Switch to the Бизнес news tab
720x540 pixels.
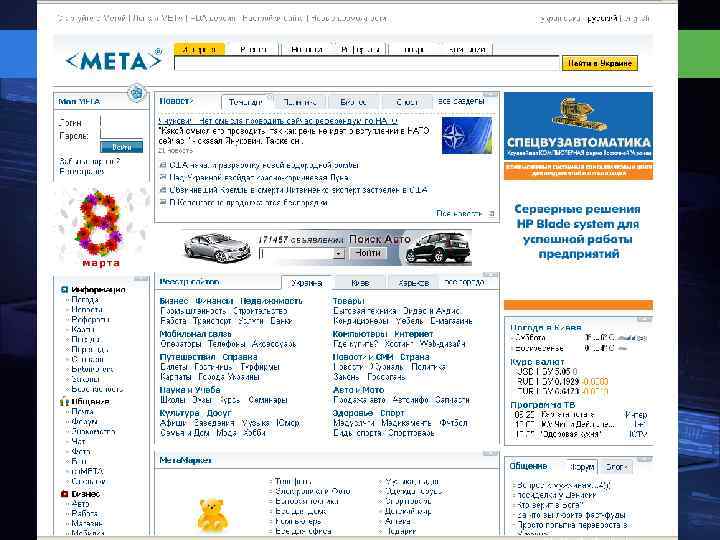click(353, 102)
